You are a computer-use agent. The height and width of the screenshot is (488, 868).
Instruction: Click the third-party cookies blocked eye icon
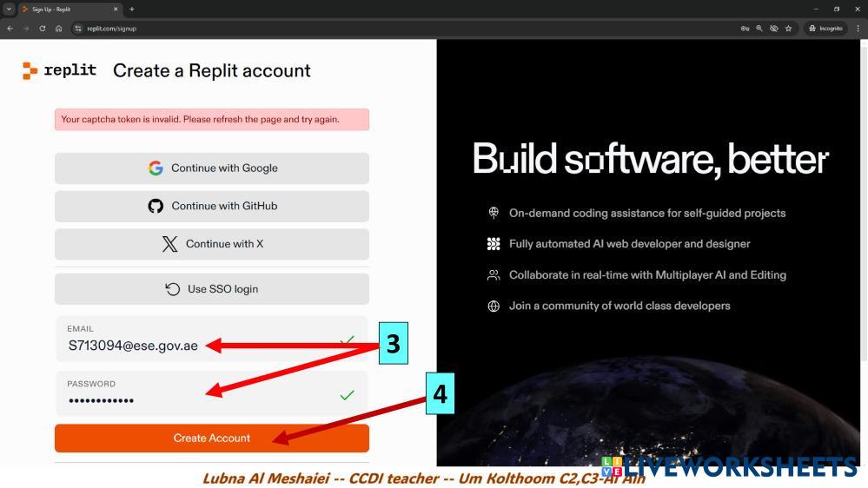coord(773,28)
